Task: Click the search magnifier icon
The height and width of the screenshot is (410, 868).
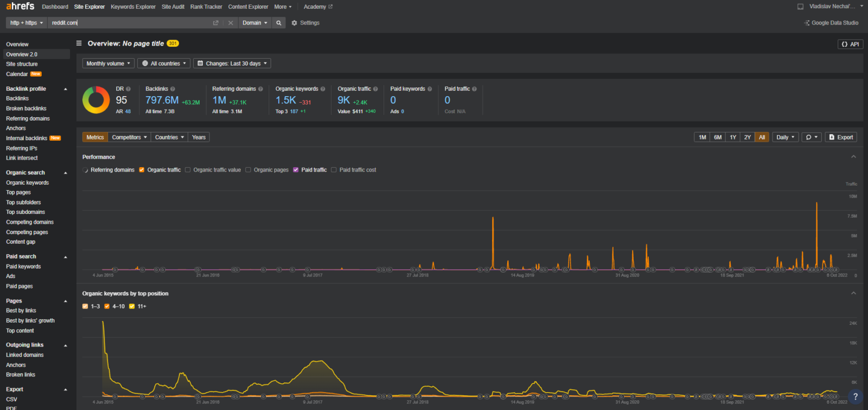Action: point(279,23)
